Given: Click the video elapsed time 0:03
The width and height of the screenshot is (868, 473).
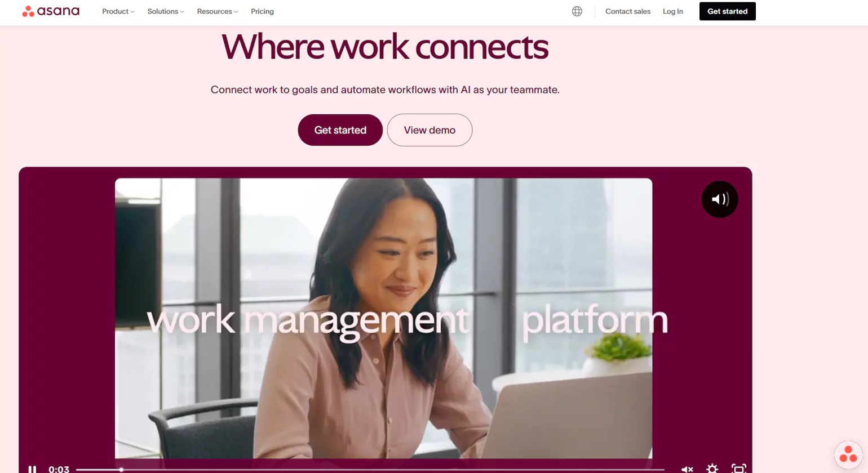Looking at the screenshot, I should (59, 468).
